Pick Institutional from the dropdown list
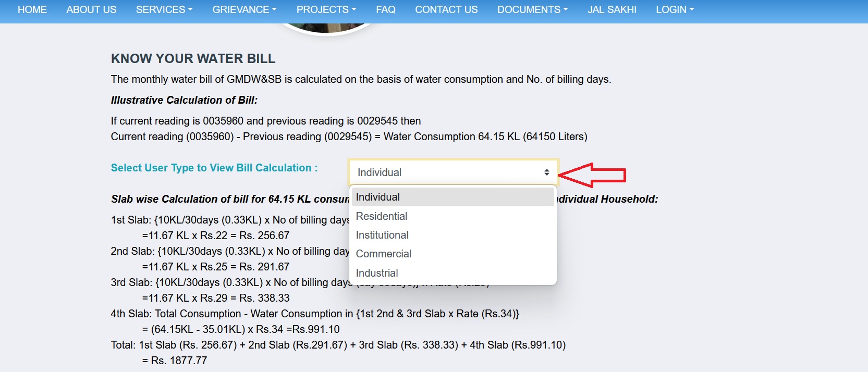 [x=382, y=235]
